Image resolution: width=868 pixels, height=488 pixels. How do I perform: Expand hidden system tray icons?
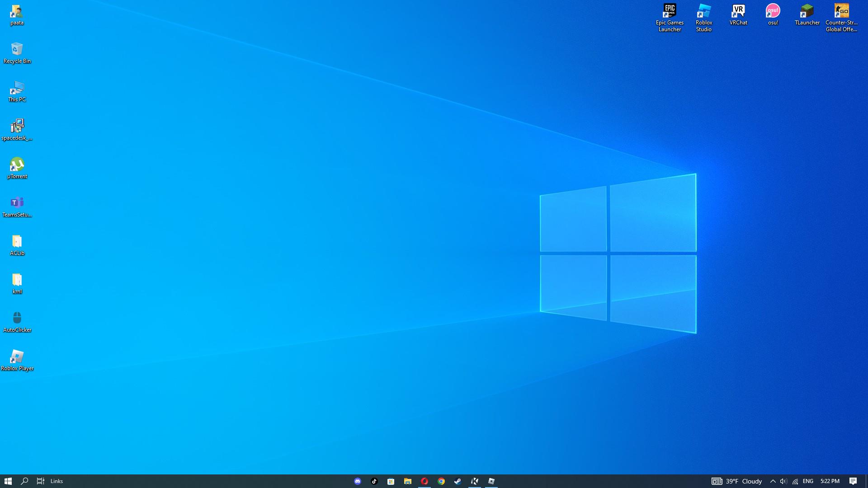pos(773,481)
